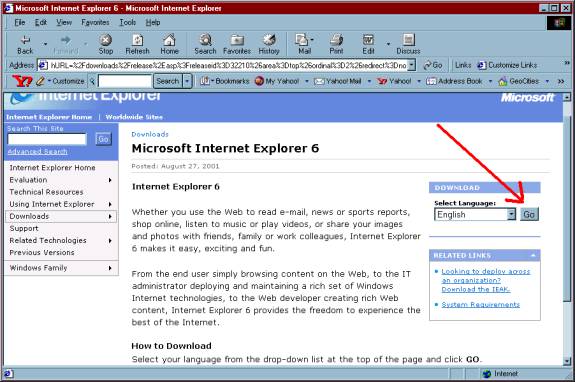The image size is (575, 382).
Task: Open the View menu
Action: pyautogui.click(x=64, y=22)
